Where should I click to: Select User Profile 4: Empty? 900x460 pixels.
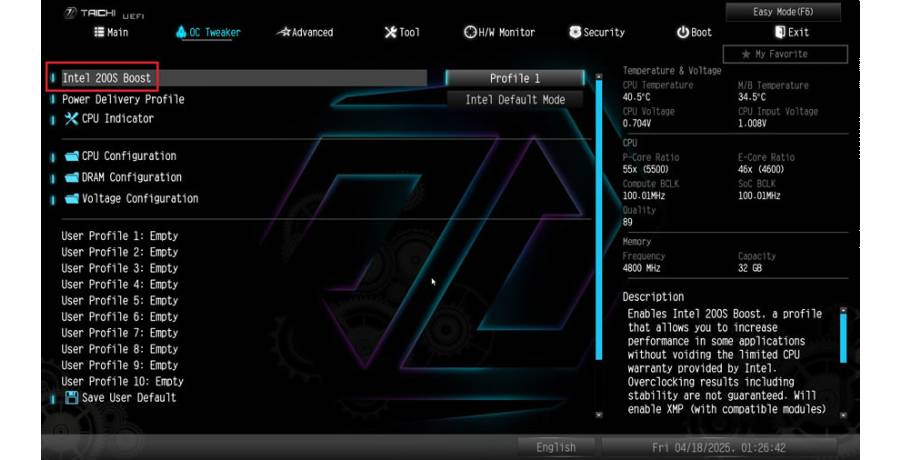click(120, 284)
